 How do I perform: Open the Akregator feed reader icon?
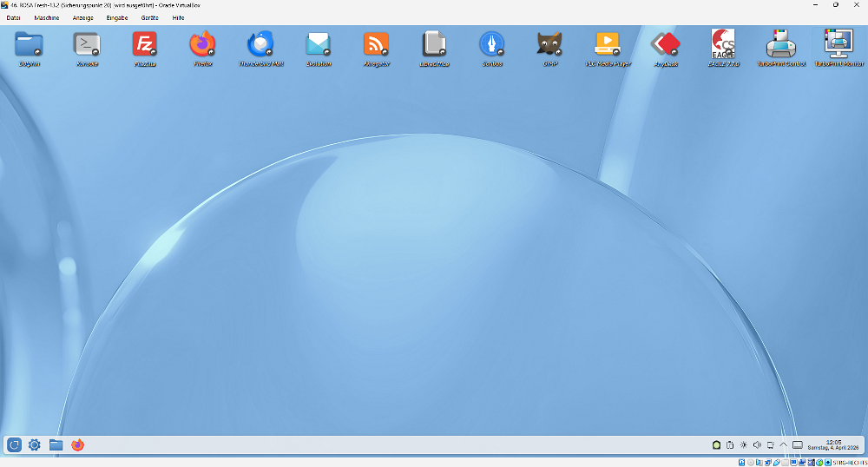point(376,44)
